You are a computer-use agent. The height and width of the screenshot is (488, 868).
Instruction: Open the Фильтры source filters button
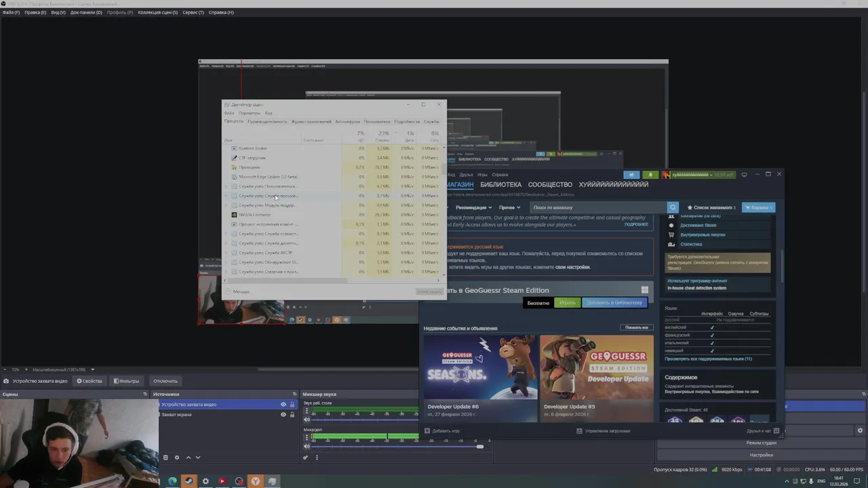point(126,381)
